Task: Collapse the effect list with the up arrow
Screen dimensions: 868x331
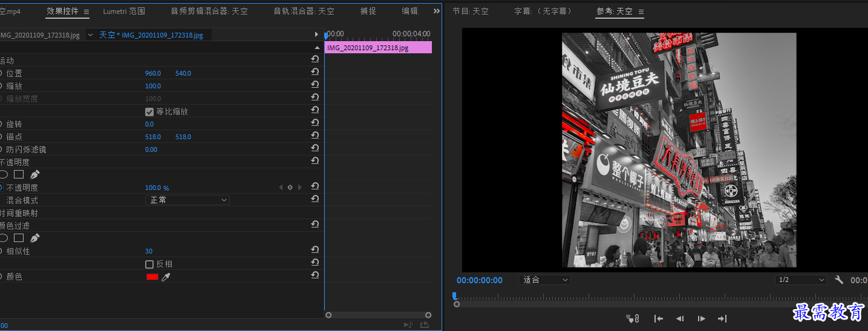Action: [x=317, y=47]
